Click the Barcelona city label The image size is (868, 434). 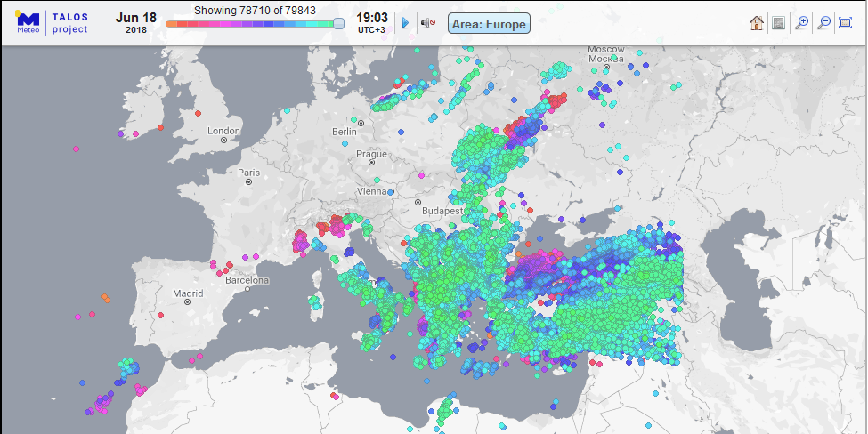pyautogui.click(x=247, y=280)
